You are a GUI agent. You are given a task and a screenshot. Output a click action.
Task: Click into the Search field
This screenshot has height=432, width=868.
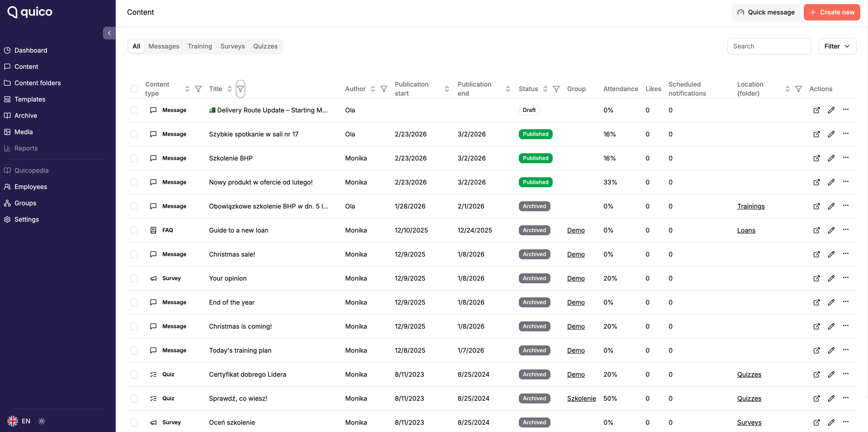pos(769,46)
